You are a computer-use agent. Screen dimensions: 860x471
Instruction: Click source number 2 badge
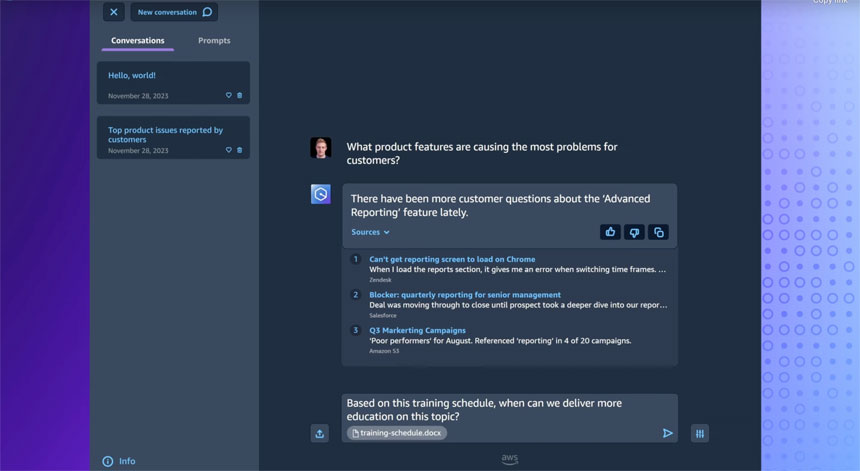tap(355, 295)
